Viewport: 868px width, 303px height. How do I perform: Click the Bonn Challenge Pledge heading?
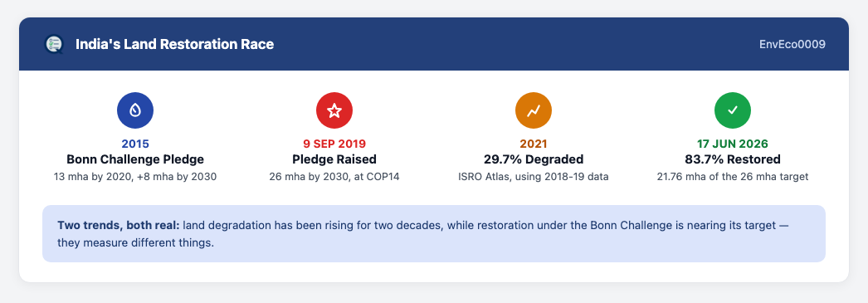[135, 159]
